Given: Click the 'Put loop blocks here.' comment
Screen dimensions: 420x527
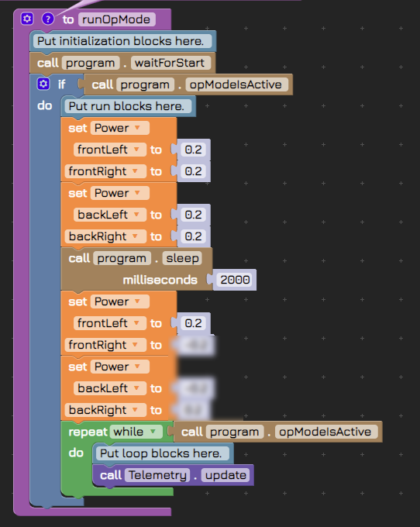Looking at the screenshot, I should (162, 453).
